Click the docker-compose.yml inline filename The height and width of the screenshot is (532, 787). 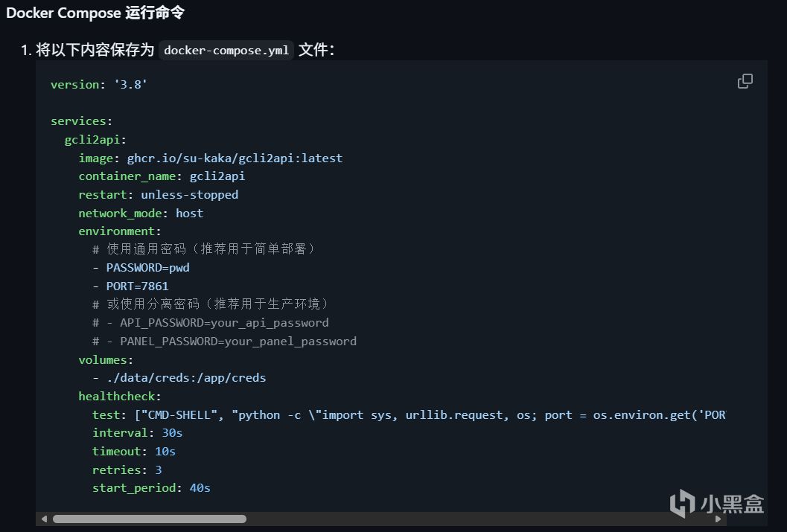coord(226,51)
